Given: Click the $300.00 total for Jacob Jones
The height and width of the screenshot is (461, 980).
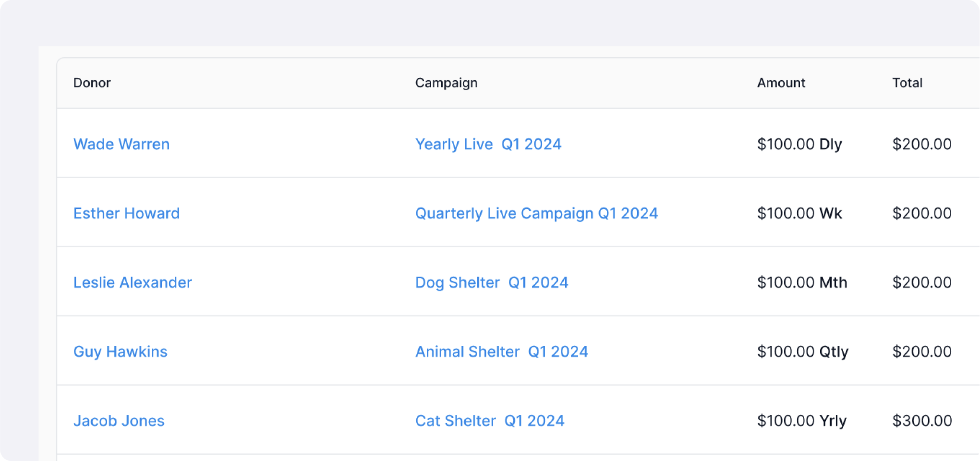Looking at the screenshot, I should coord(922,421).
